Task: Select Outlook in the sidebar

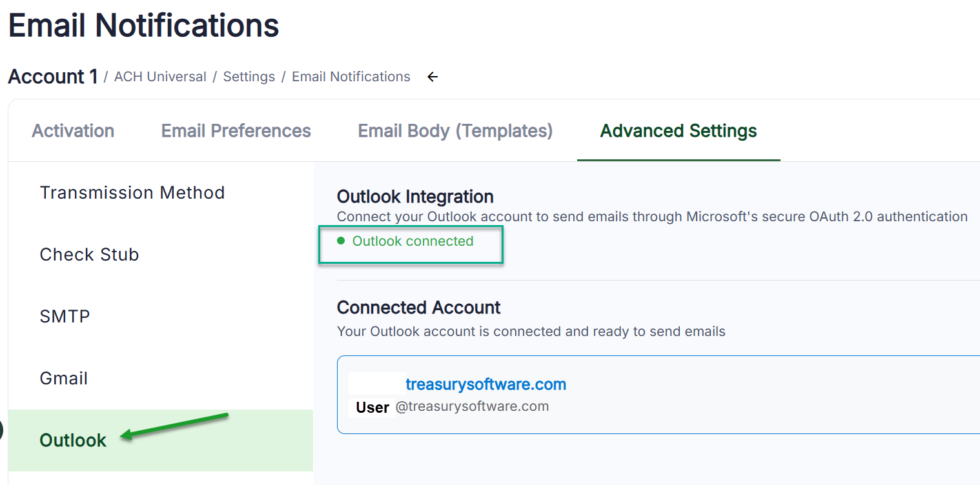Action: click(73, 440)
